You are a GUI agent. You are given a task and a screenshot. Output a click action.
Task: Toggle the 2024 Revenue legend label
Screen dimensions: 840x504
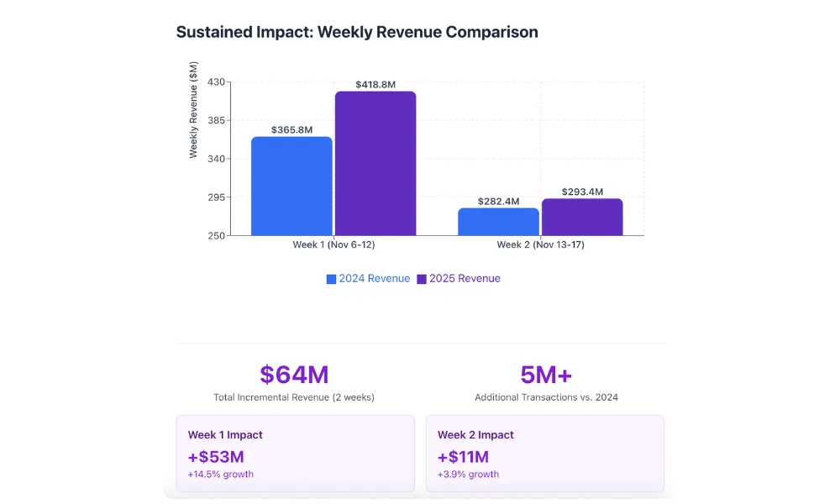click(374, 279)
